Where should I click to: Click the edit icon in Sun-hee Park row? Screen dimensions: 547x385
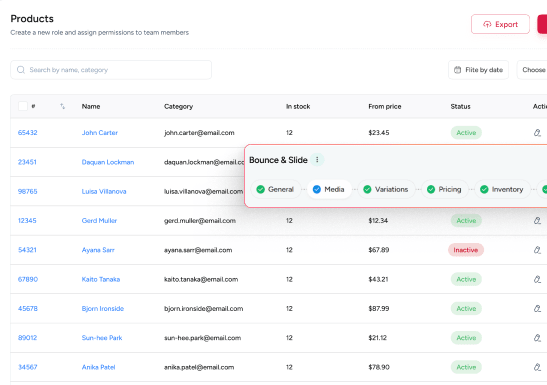click(537, 338)
